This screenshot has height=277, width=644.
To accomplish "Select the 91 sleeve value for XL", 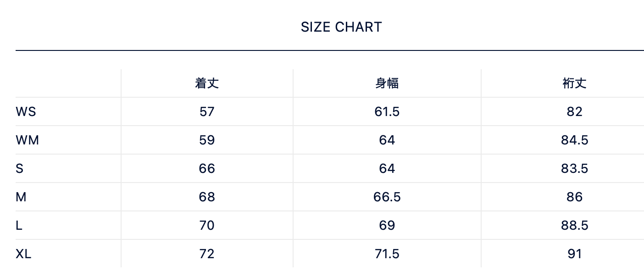I will coord(574,254).
